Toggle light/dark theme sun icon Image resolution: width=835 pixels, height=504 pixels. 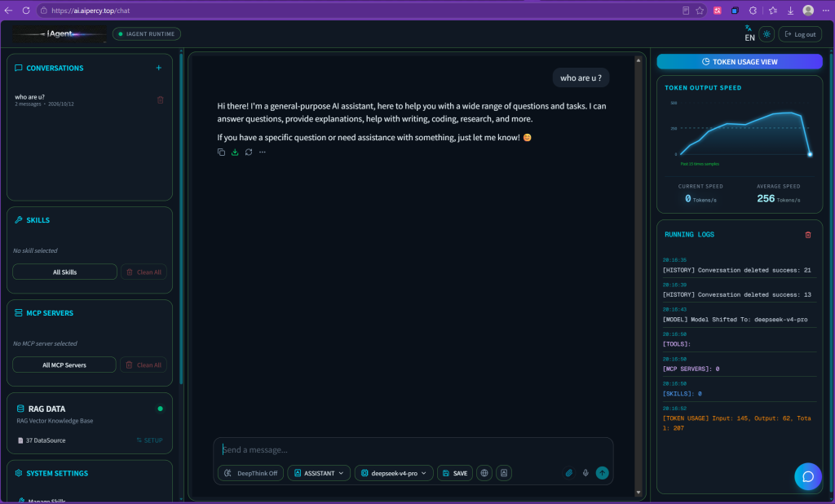point(767,34)
